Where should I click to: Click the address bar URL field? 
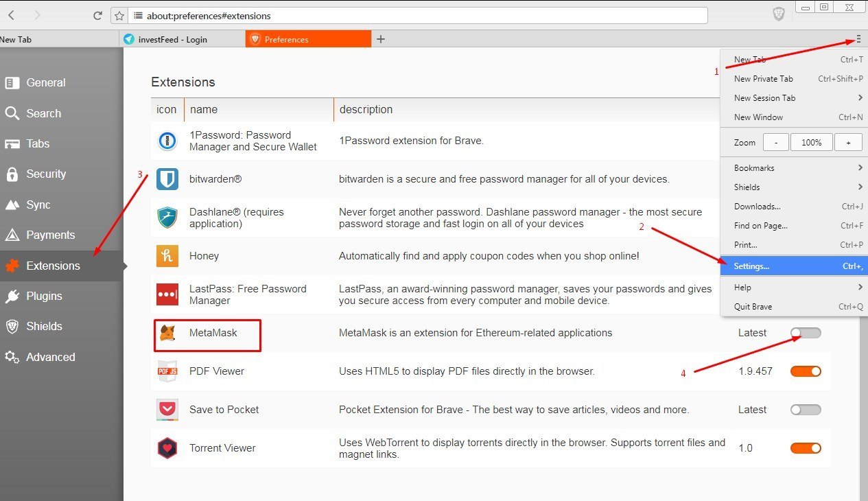419,15
